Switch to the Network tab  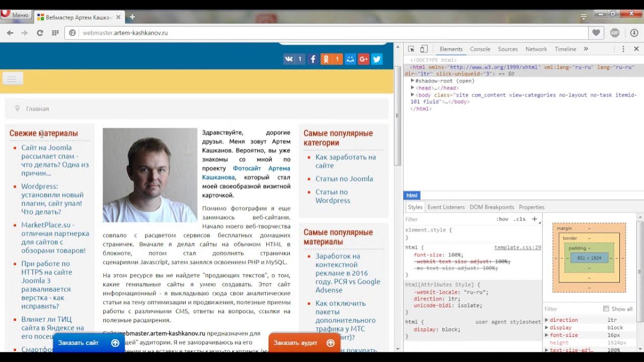tap(536, 49)
